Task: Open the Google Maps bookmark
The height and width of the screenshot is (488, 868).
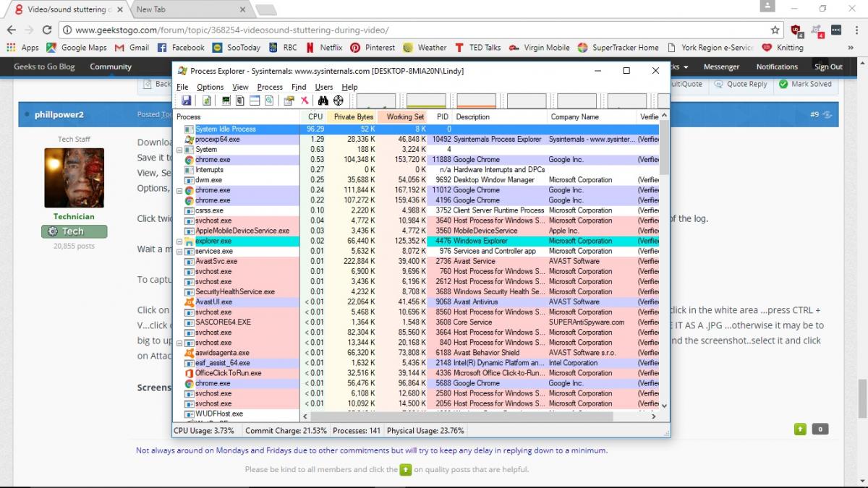Action: tap(77, 48)
